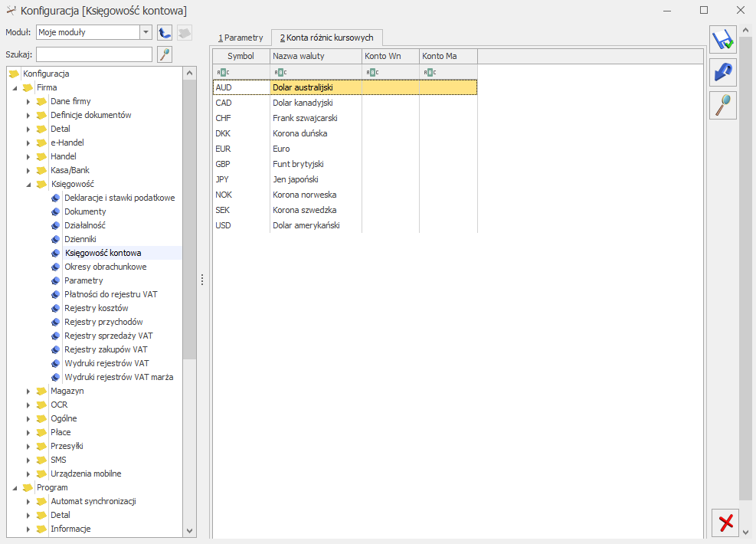This screenshot has height=544, width=756.
Task: Open the Moduł dropdown list
Action: tap(146, 32)
